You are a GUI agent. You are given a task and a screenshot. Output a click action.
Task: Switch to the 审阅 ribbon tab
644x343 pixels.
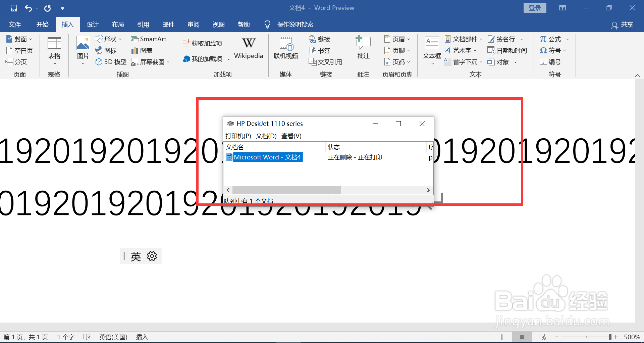click(x=193, y=24)
